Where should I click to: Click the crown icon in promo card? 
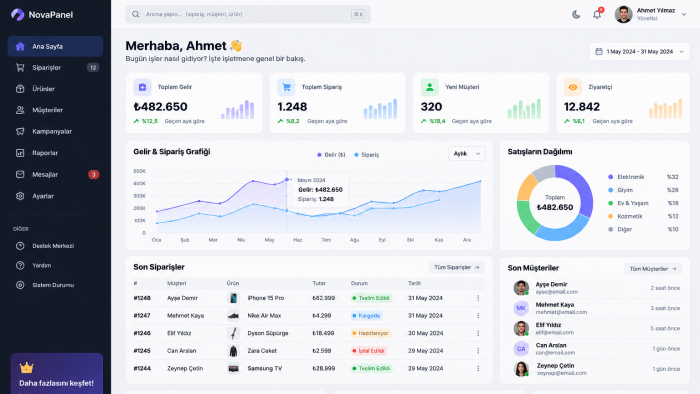[27, 368]
